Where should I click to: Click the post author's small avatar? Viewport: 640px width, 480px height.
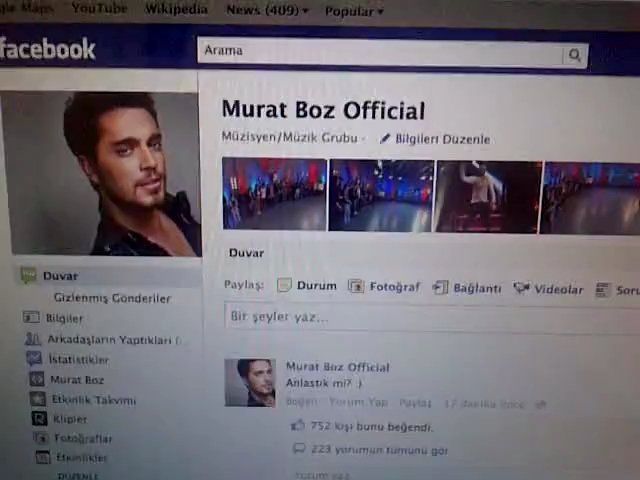point(250,383)
